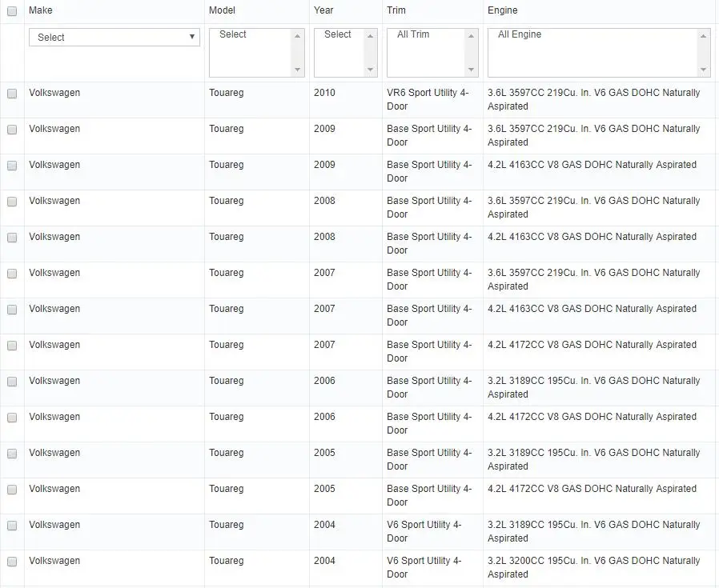Screen dimensions: 719x588
Task: Click Model list scroll-up arrow
Action: 298,36
